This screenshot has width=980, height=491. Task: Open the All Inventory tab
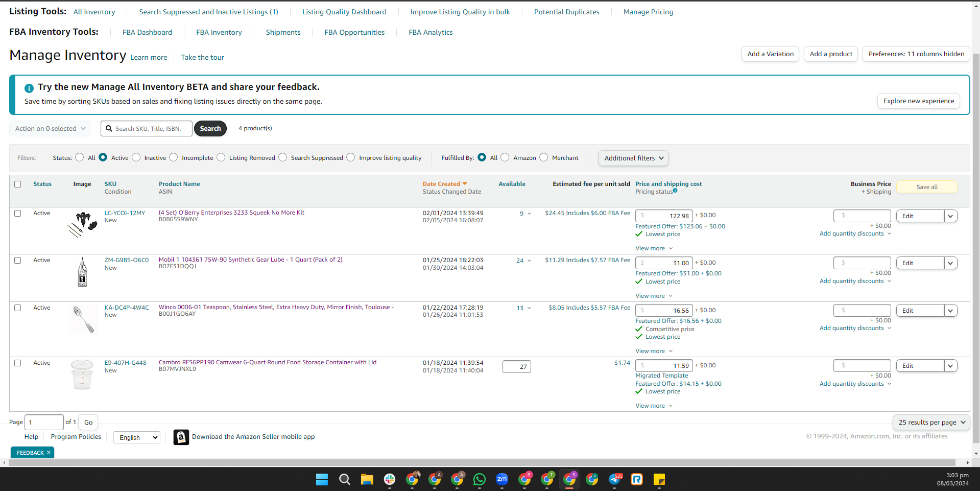(94, 12)
